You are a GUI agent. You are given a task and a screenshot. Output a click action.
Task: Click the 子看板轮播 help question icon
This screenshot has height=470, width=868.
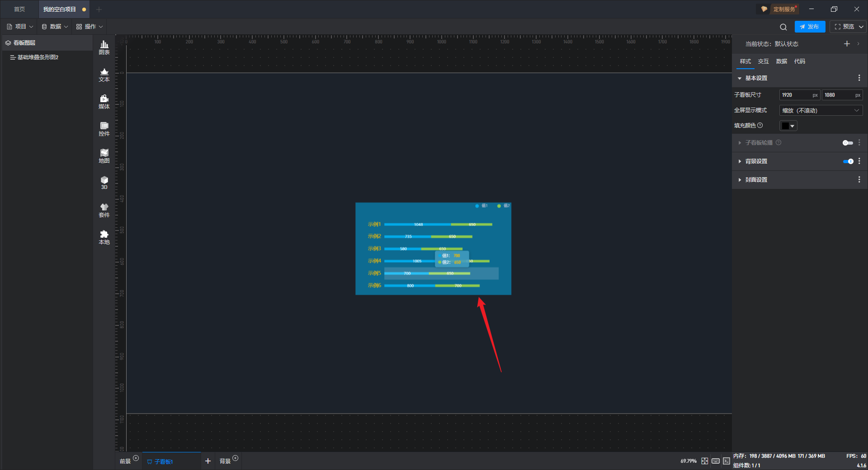[x=778, y=142]
